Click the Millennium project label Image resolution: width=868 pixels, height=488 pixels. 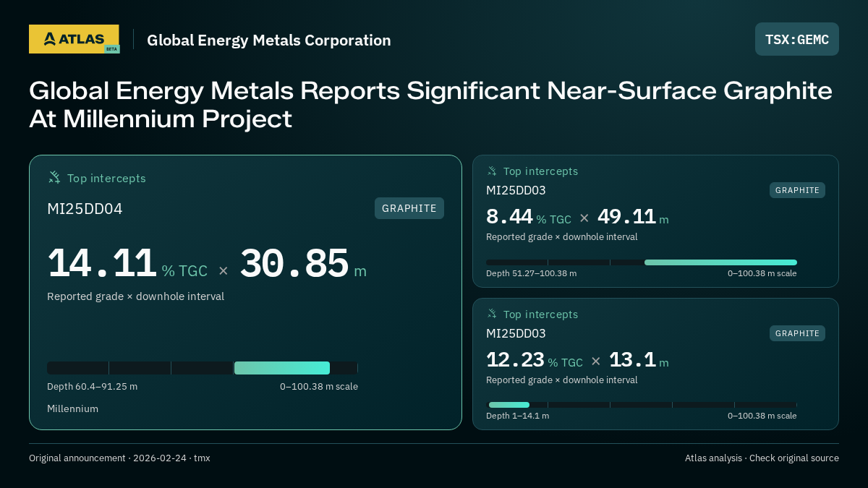[72, 409]
